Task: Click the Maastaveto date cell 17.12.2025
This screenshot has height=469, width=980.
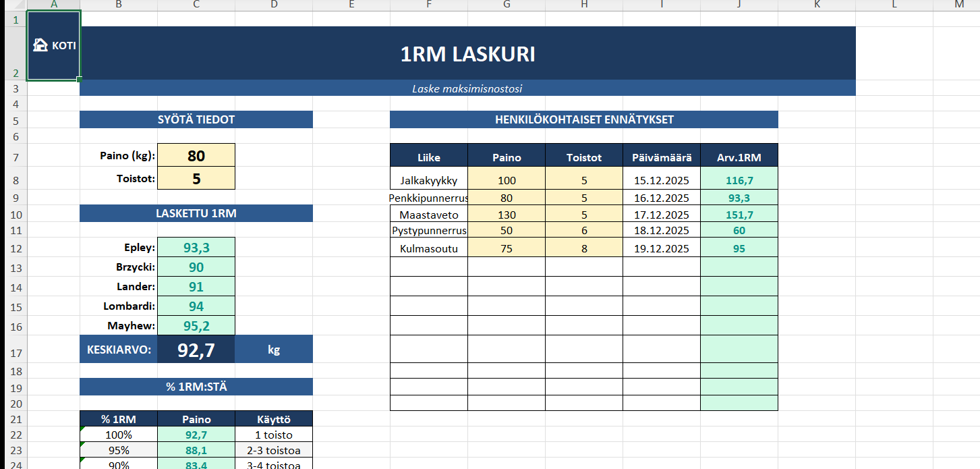Action: tap(662, 215)
